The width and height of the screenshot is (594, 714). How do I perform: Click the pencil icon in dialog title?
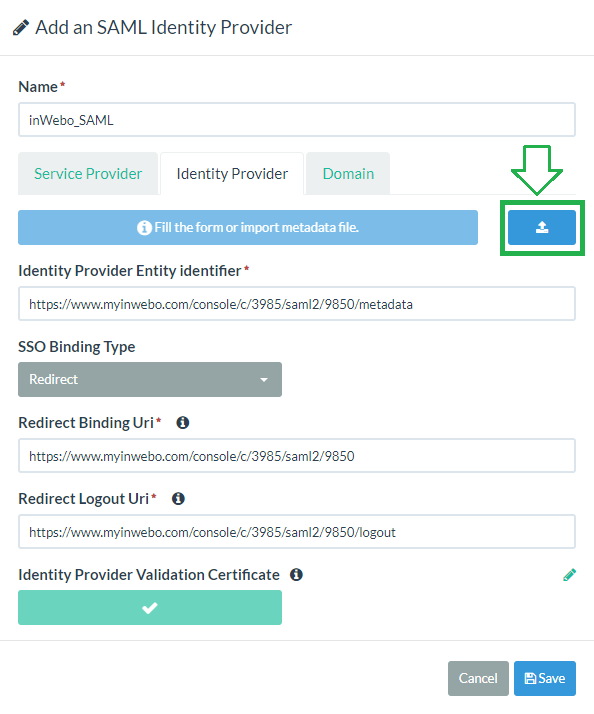pos(20,27)
